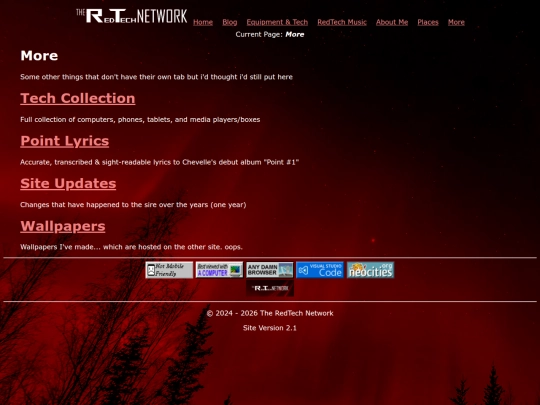
Task: Open the Neocities.org badge
Action: pos(371,270)
